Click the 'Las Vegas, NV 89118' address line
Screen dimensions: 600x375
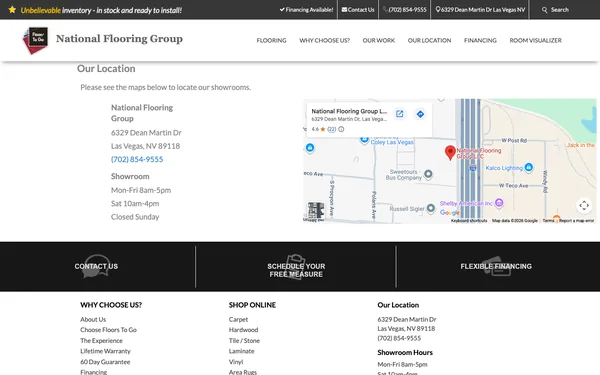[x=145, y=146]
